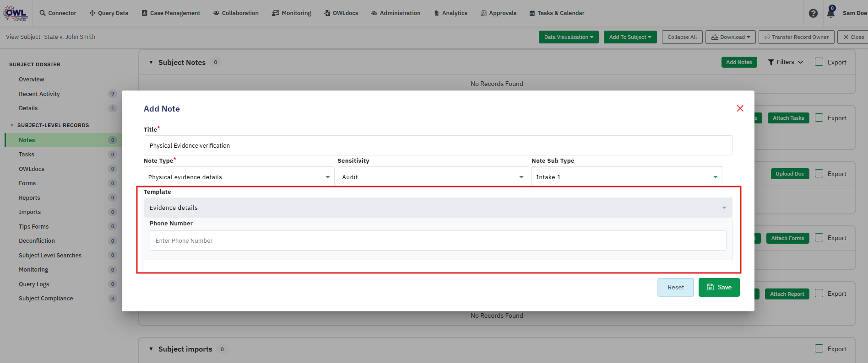868x363 pixels.
Task: Open the Tasks & Calendar menu
Action: [557, 13]
